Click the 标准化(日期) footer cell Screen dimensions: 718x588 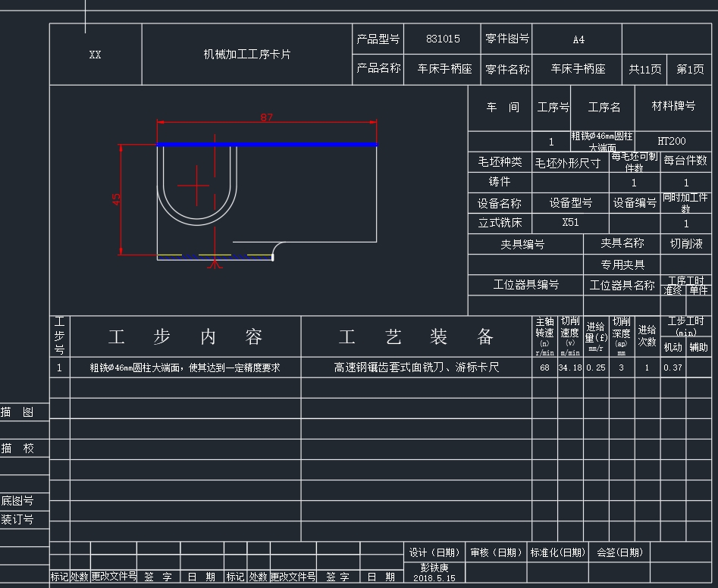click(x=558, y=553)
